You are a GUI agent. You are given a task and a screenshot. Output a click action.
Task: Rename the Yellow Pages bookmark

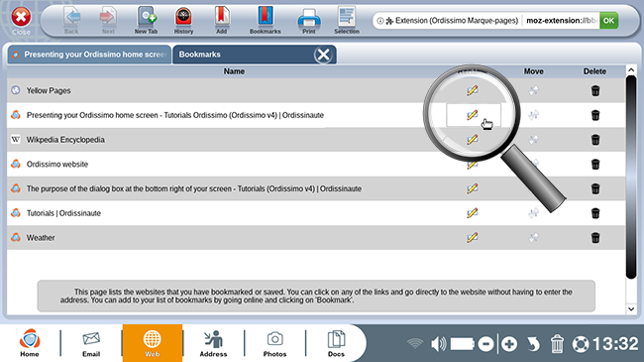pyautogui.click(x=473, y=90)
